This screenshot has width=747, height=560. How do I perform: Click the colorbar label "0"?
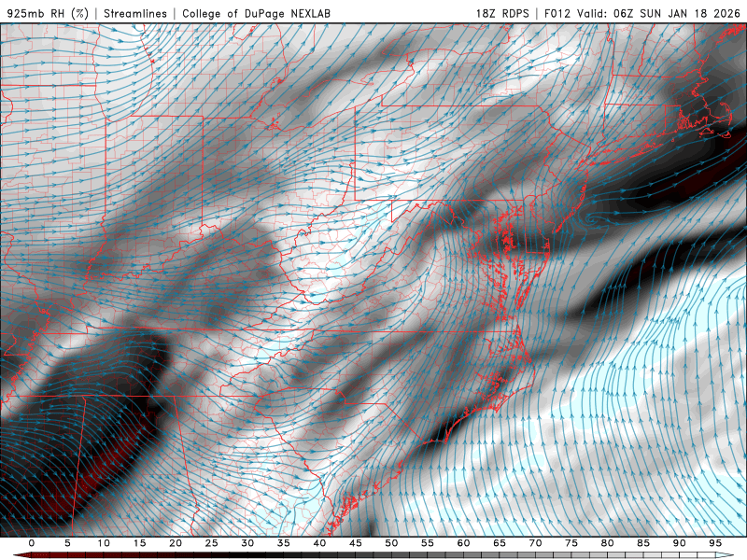coord(32,543)
